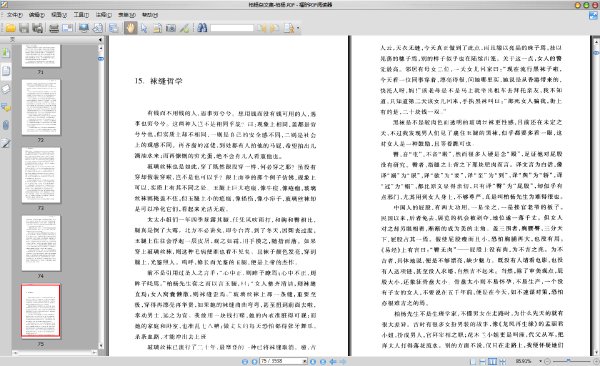Click the heading 15. 袜缝哲学
Screen dimensions: 600x366
158,81
